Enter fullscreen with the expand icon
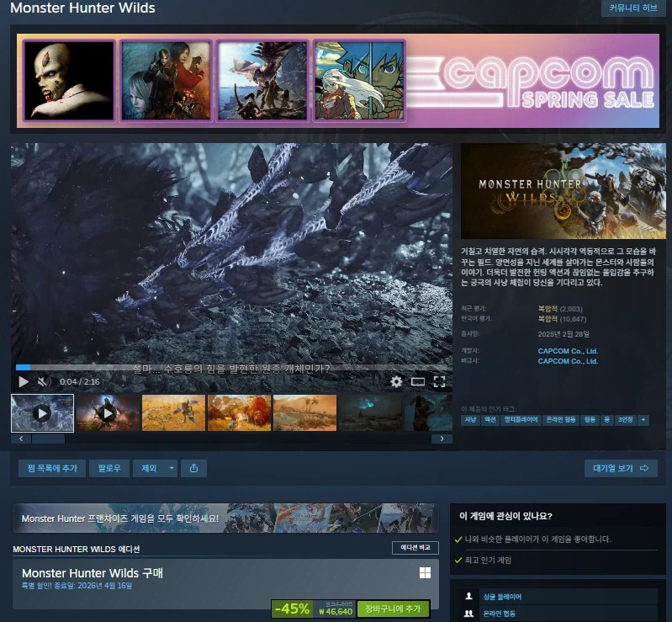Viewport: 672px width, 622px height. click(439, 381)
